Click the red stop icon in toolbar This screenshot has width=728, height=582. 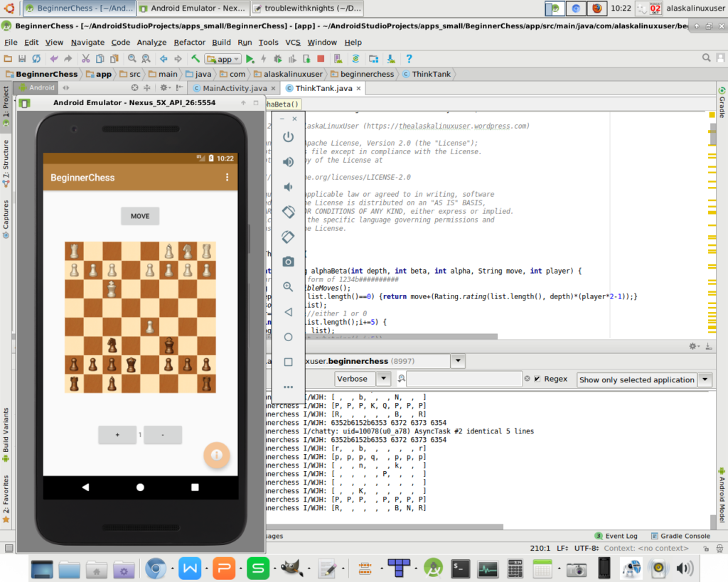(321, 59)
